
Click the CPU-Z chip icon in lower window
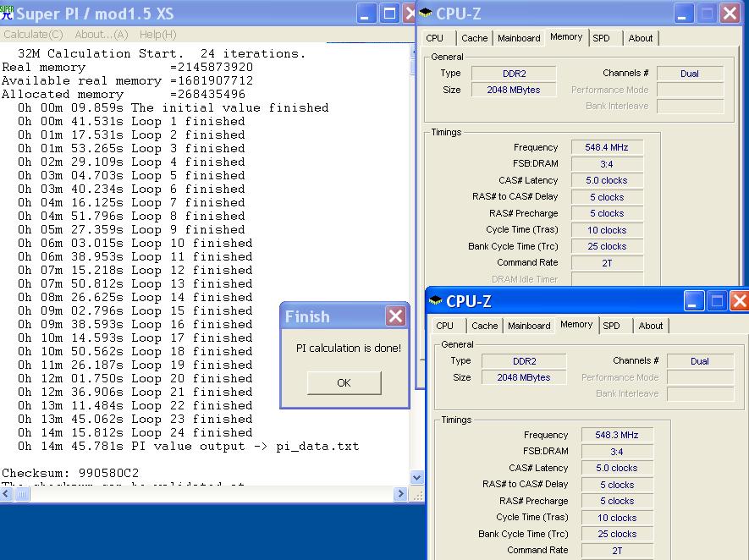pyautogui.click(x=435, y=300)
